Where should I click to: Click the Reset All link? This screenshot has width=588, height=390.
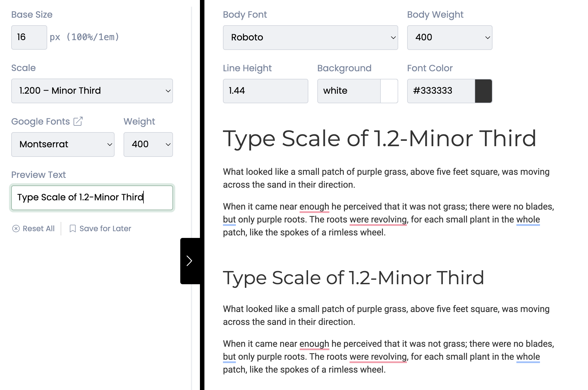(33, 229)
